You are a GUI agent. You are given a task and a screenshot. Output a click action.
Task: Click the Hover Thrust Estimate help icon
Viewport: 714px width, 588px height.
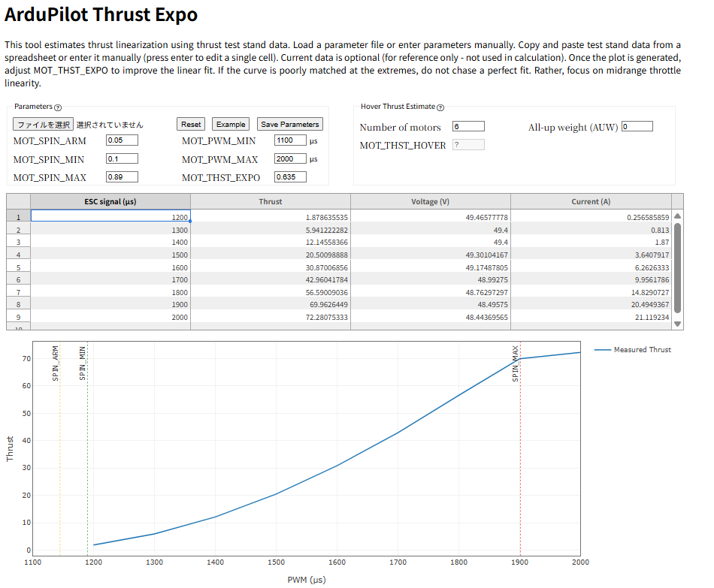pos(440,108)
